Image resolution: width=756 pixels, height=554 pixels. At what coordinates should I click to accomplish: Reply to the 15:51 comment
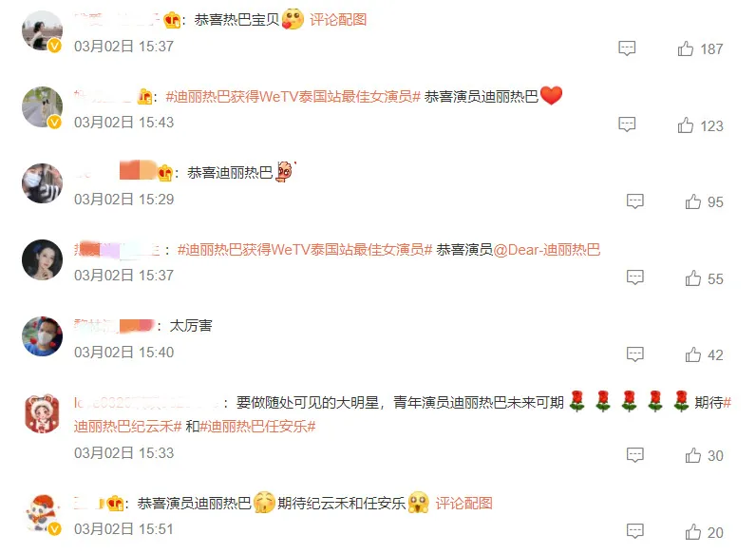[x=635, y=531]
